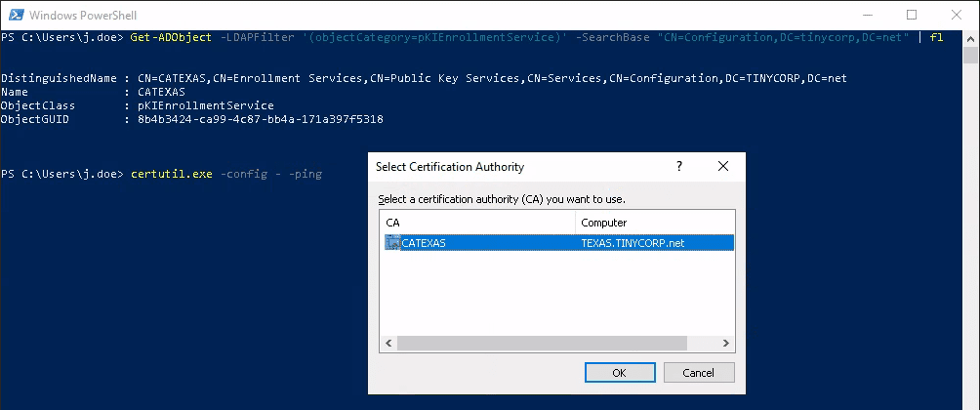
Task: Click the CATEXAS certificate authority icon
Action: pyautogui.click(x=393, y=243)
